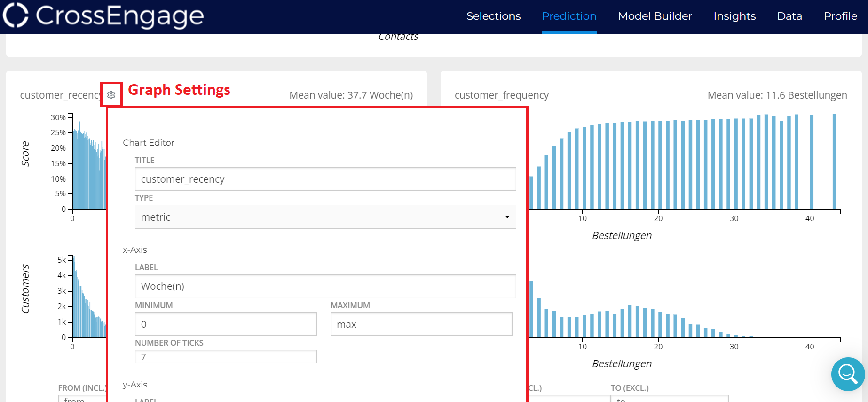
Task: Click the graph settings gear icon
Action: 111,95
